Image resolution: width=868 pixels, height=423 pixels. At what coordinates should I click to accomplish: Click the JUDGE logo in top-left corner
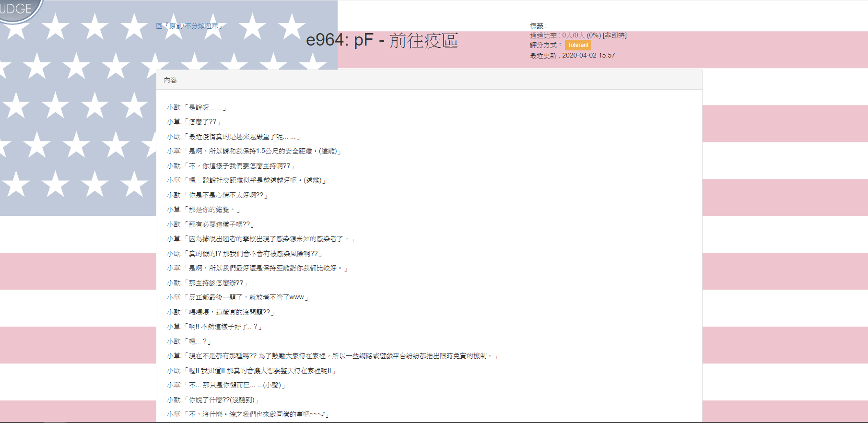pos(18,10)
